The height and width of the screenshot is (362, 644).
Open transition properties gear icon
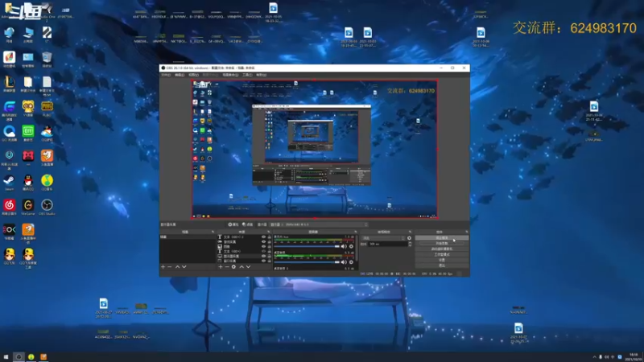(x=409, y=238)
